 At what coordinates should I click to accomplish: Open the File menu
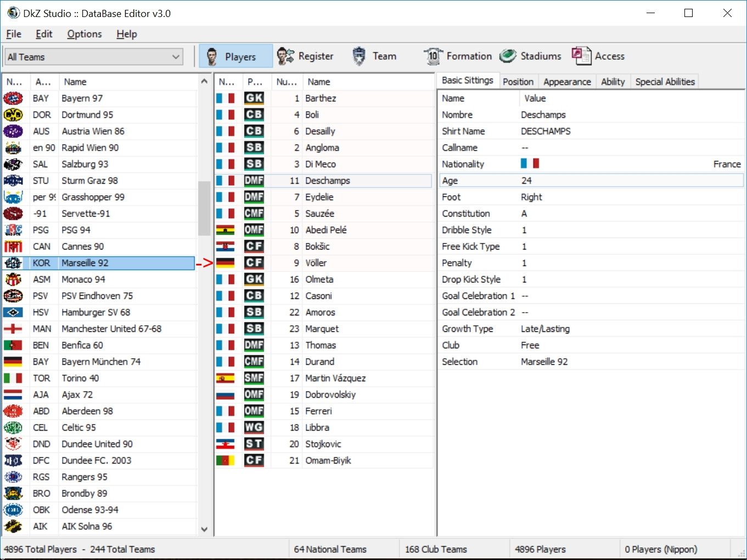point(14,34)
